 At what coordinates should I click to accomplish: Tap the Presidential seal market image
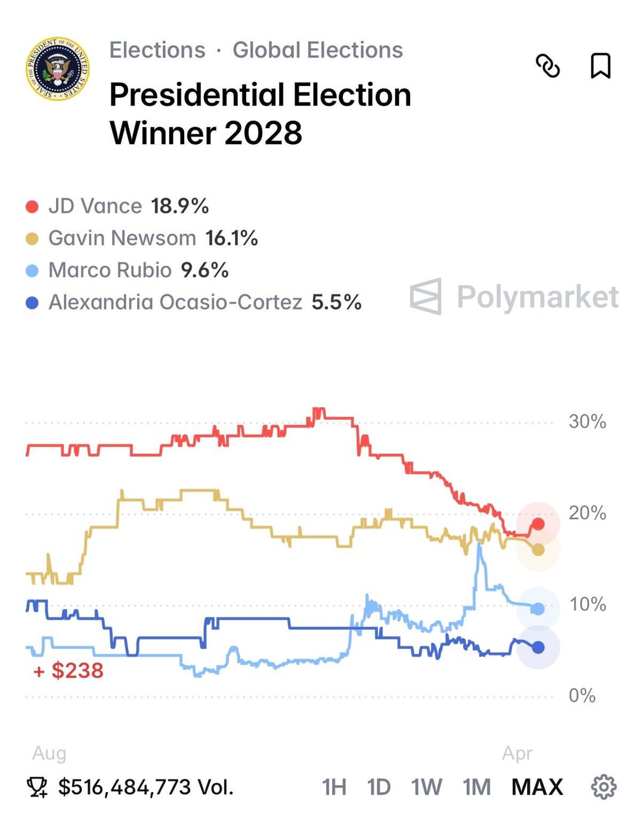coord(57,69)
